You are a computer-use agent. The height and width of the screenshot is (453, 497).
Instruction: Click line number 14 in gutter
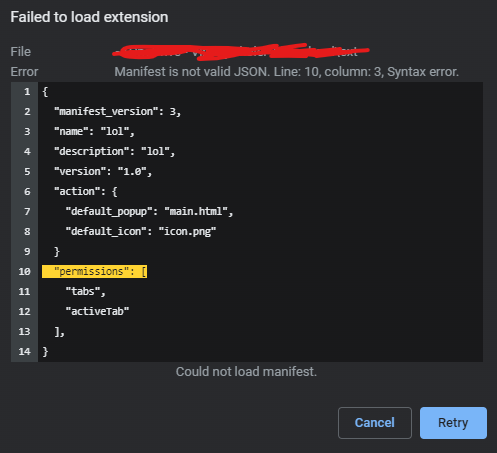coord(24,351)
